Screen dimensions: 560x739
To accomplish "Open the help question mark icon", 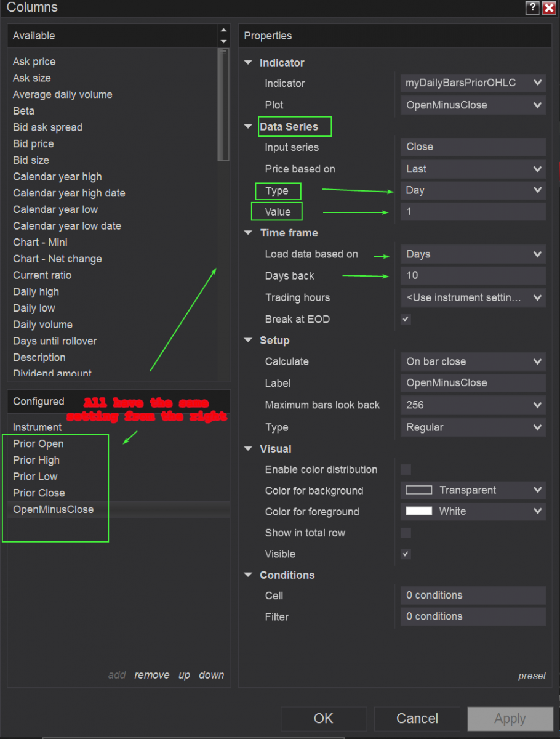I will 532,8.
